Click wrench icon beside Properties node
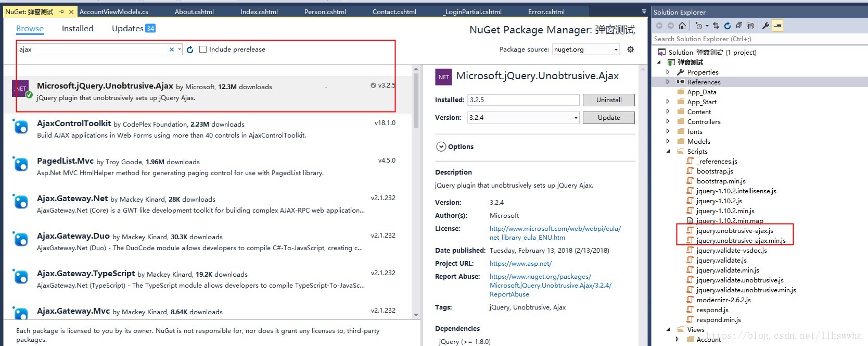The height and width of the screenshot is (346, 868). [681, 72]
